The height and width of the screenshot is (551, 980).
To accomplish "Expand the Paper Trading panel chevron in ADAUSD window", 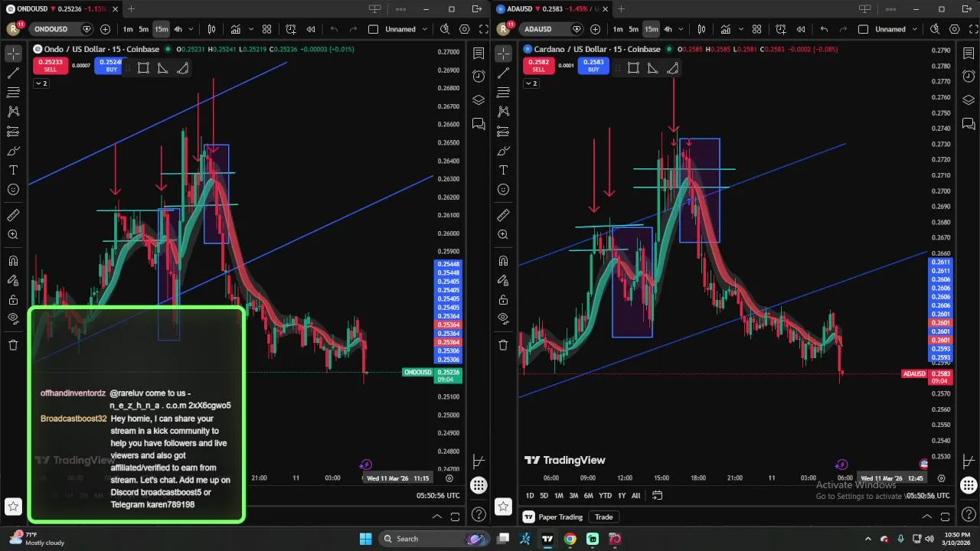I will pyautogui.click(x=927, y=517).
